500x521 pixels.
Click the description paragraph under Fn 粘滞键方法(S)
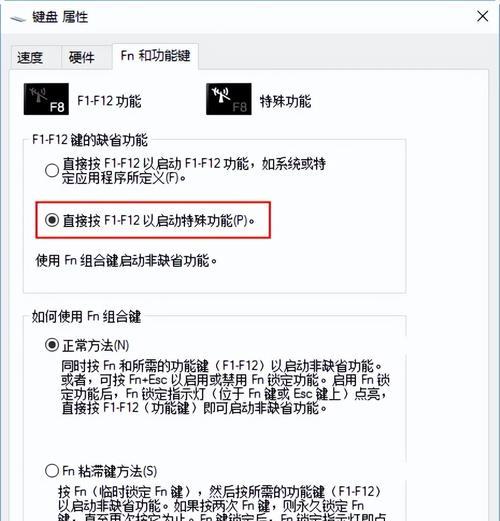click(x=221, y=503)
